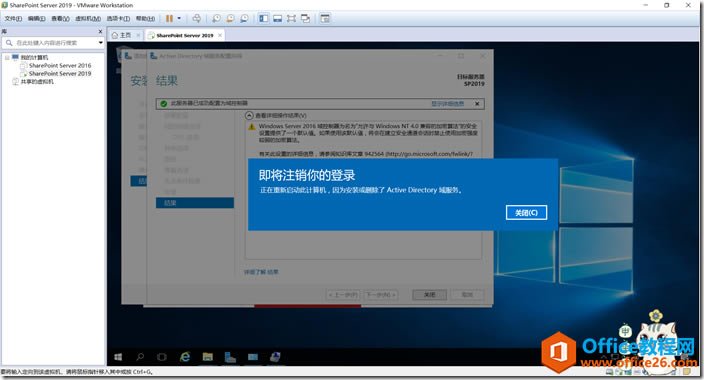
Task: Open Internet Explorer from VM taskbar
Action: [185, 357]
